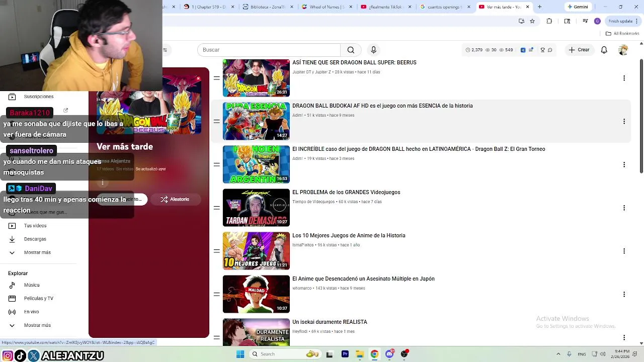644x362 pixels.
Task: Open Windows Start menu
Action: [x=240, y=354]
